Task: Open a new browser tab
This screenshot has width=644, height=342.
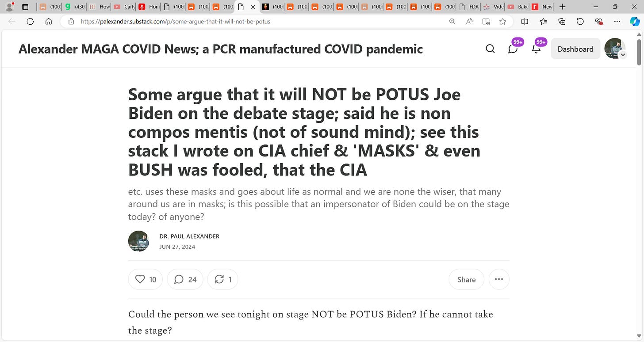Action: coord(563,7)
